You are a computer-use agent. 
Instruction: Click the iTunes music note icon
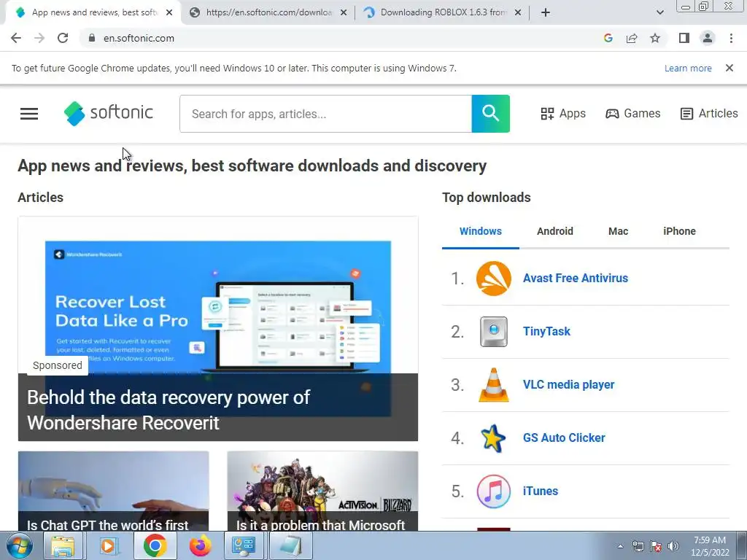point(494,491)
